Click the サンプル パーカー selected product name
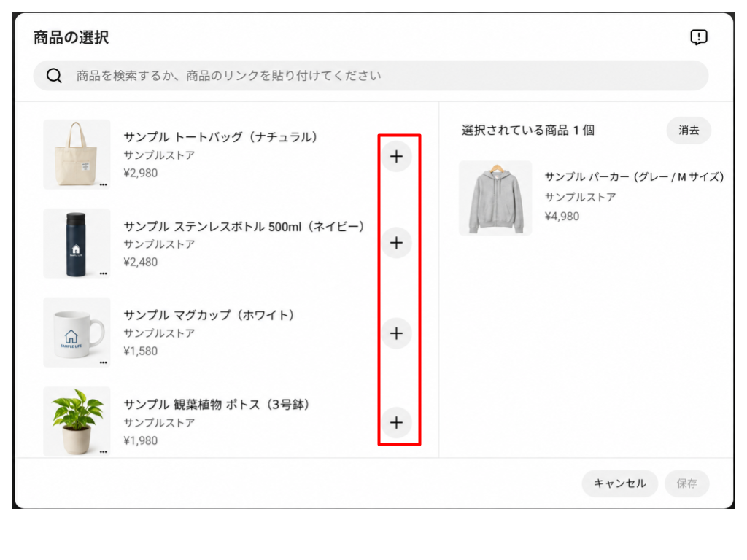Screen dimensions: 747x560 (634, 176)
